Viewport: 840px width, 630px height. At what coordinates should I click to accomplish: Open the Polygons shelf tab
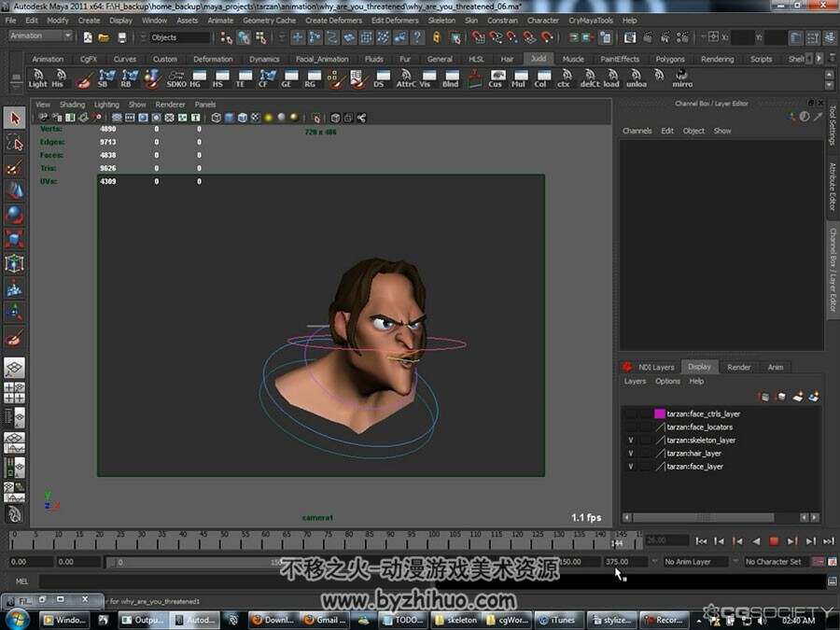(x=670, y=59)
